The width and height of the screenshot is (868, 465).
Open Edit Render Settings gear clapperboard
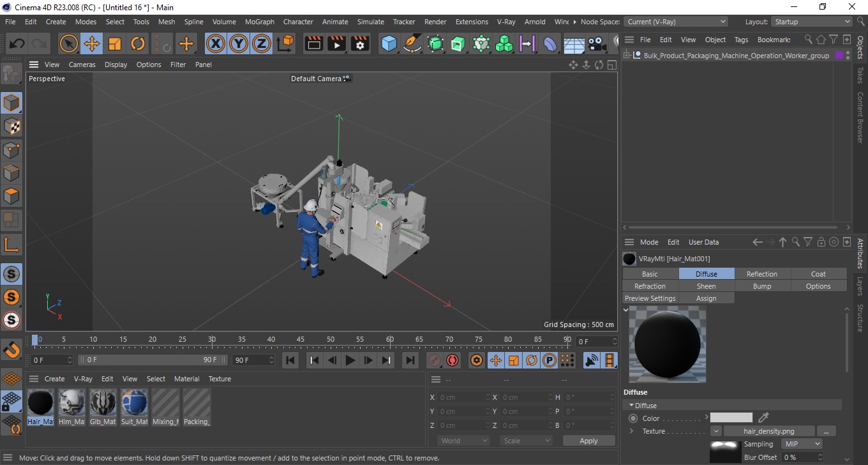pyautogui.click(x=361, y=43)
